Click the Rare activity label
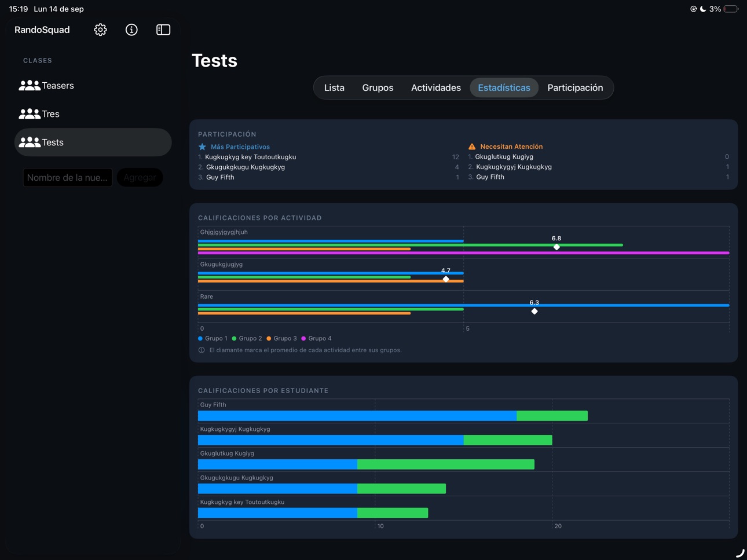The width and height of the screenshot is (747, 560). tap(207, 297)
